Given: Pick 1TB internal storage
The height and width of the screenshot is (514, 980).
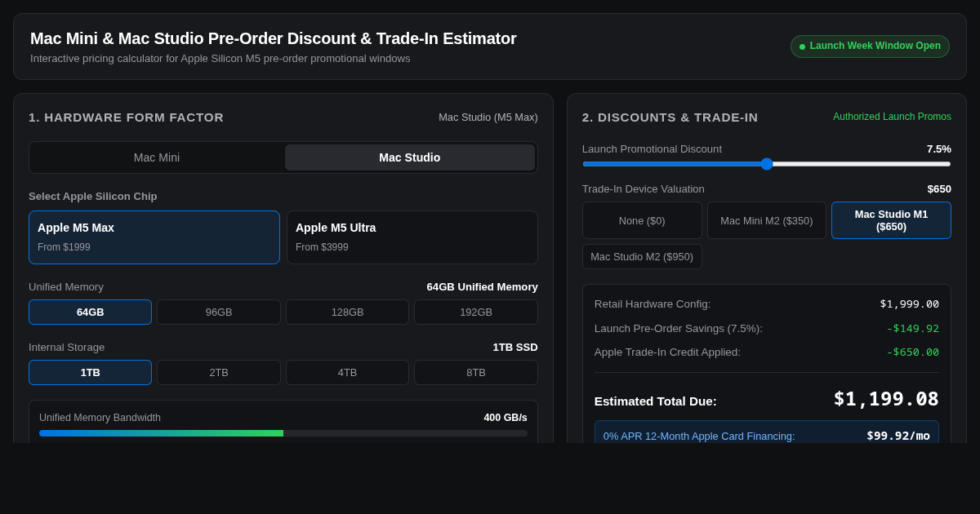Looking at the screenshot, I should tap(91, 372).
